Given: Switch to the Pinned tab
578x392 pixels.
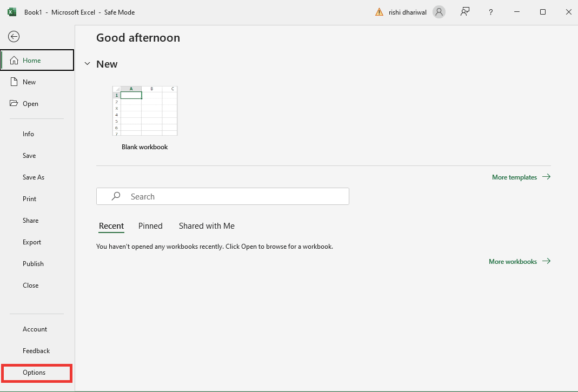Looking at the screenshot, I should click(x=150, y=226).
